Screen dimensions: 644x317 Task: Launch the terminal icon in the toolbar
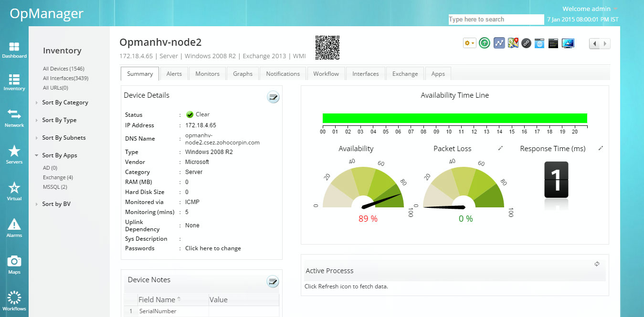tap(553, 43)
